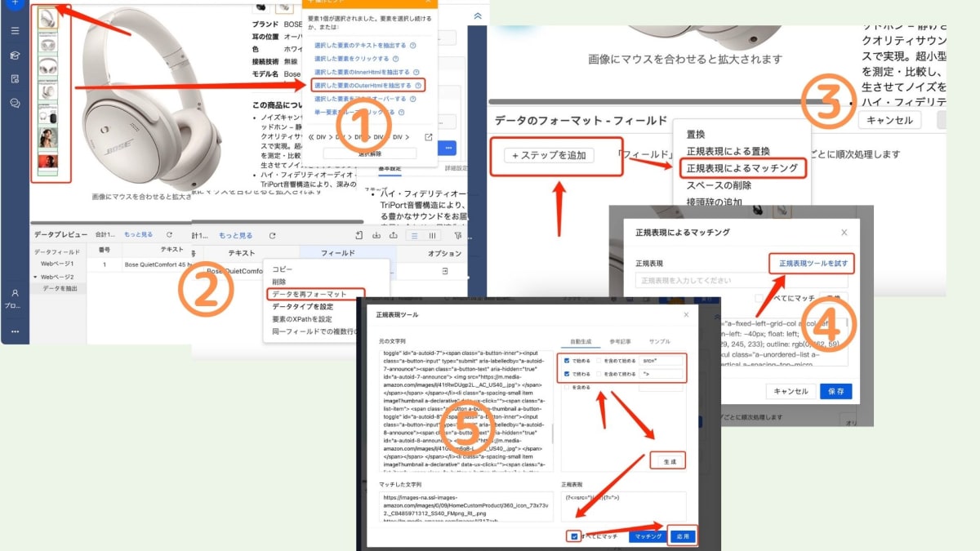Click the double left arrow before DIV breadcrumb
Image resolution: width=980 pixels, height=551 pixels.
click(311, 137)
